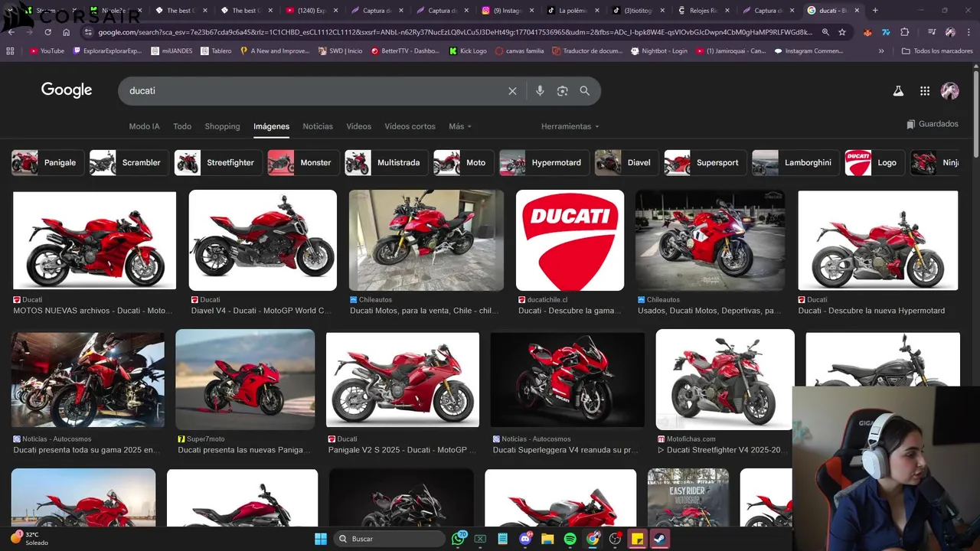Open YouTube bookmark
This screenshot has height=551, width=980.
pos(47,51)
